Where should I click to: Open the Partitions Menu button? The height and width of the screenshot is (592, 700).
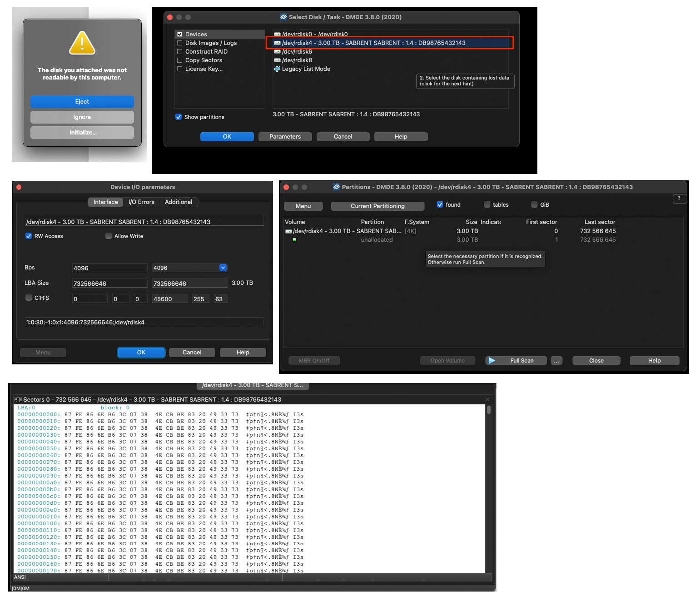[303, 206]
